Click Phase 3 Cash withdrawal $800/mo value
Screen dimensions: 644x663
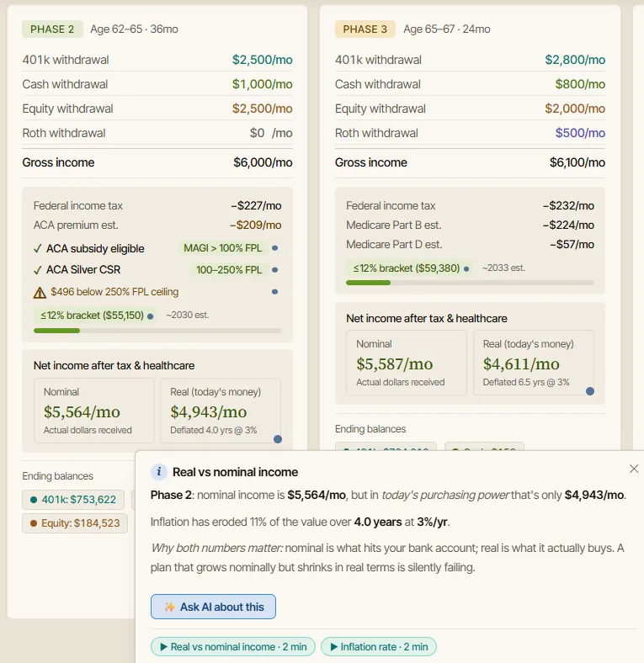[x=580, y=84]
